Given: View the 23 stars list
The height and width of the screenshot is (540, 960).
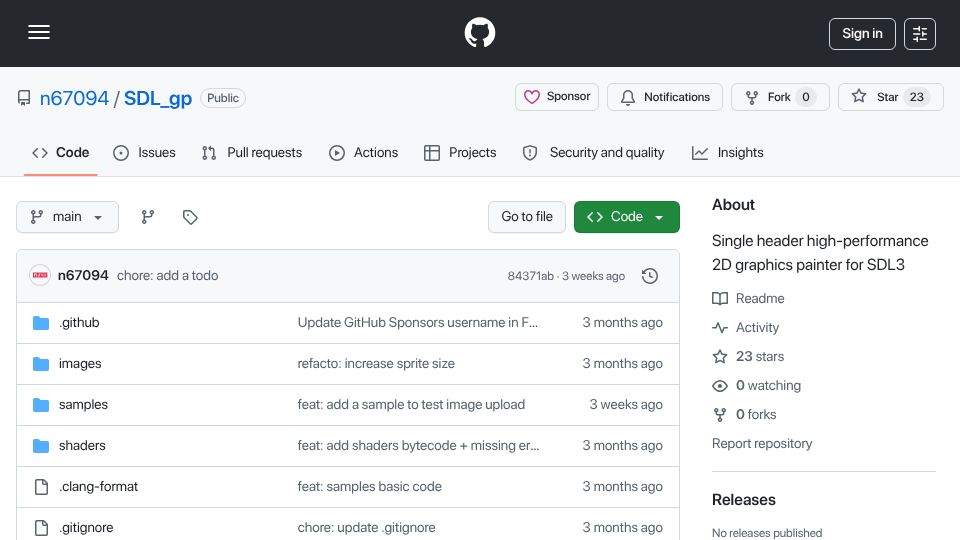Looking at the screenshot, I should 748,356.
